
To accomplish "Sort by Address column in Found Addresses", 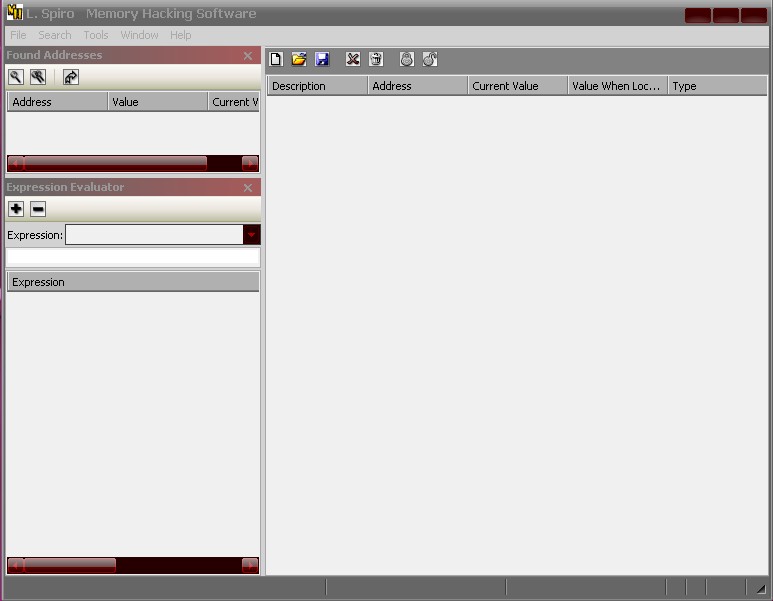I will 58,102.
